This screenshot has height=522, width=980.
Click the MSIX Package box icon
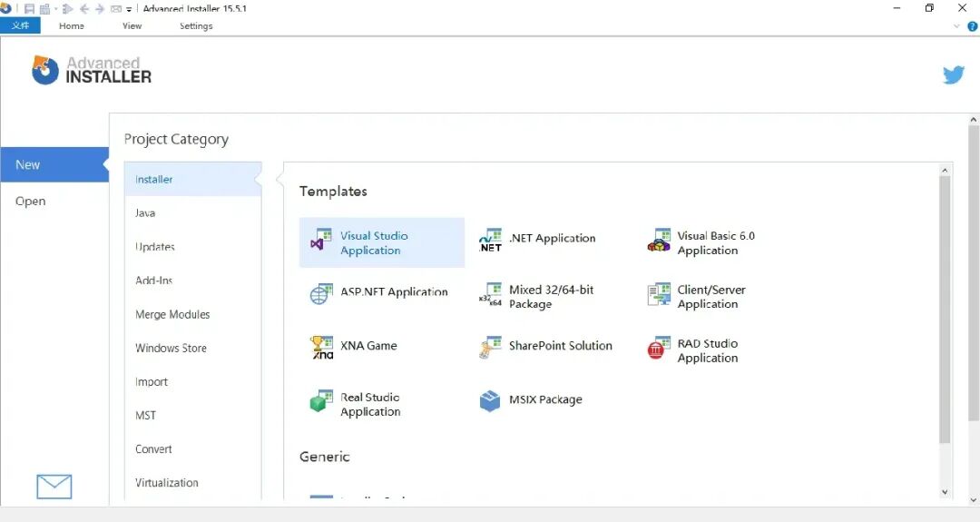tap(490, 400)
